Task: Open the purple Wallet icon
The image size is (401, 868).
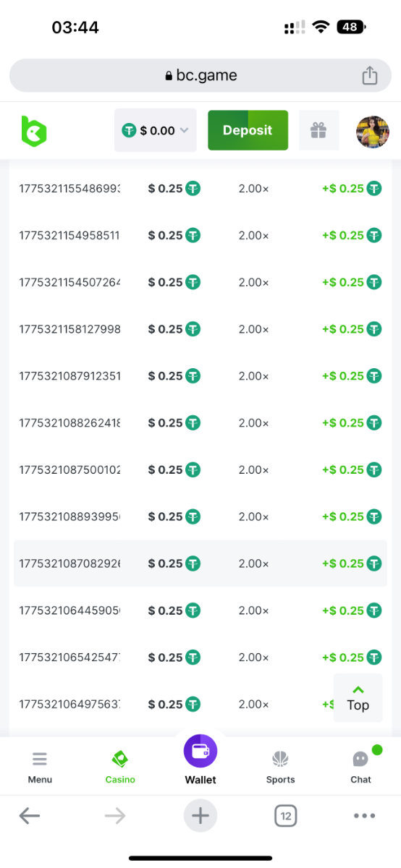Action: 200,752
